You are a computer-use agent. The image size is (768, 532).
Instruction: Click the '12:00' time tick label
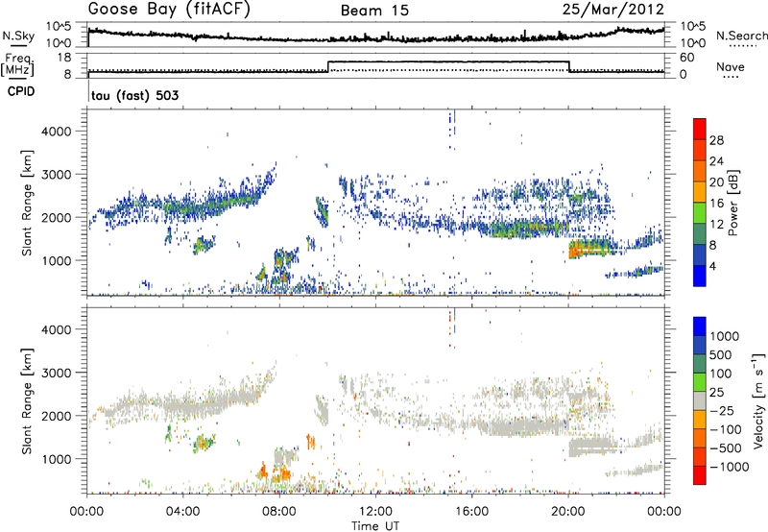point(375,512)
